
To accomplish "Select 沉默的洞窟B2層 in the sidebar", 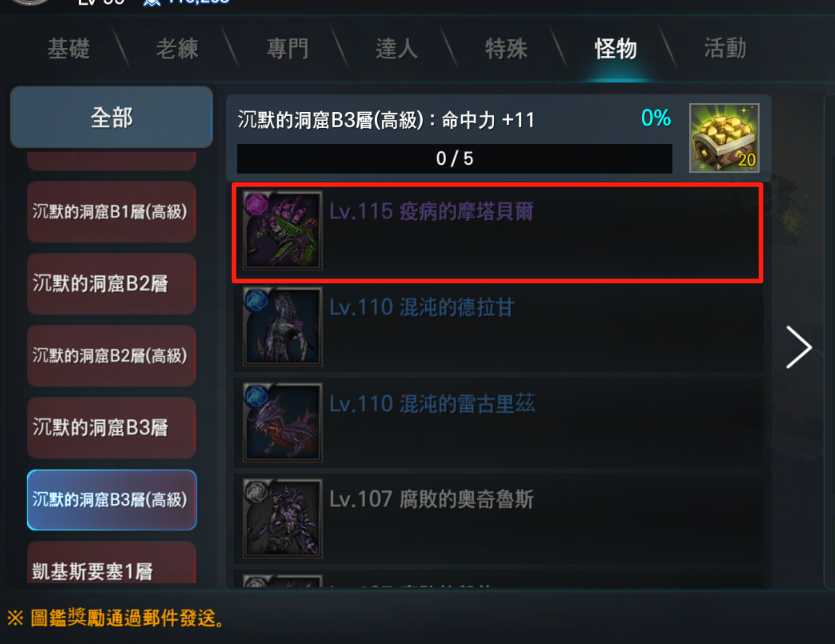I will 111,283.
